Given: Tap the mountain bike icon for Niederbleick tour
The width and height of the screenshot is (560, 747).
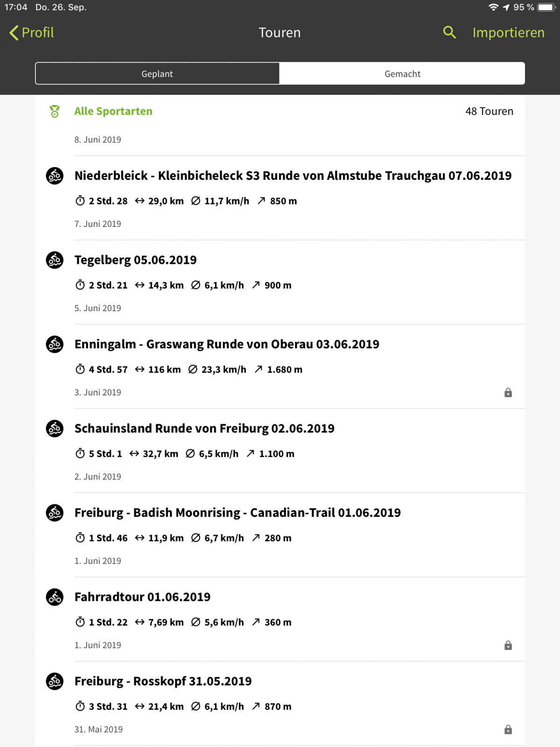Looking at the screenshot, I should coord(55,176).
